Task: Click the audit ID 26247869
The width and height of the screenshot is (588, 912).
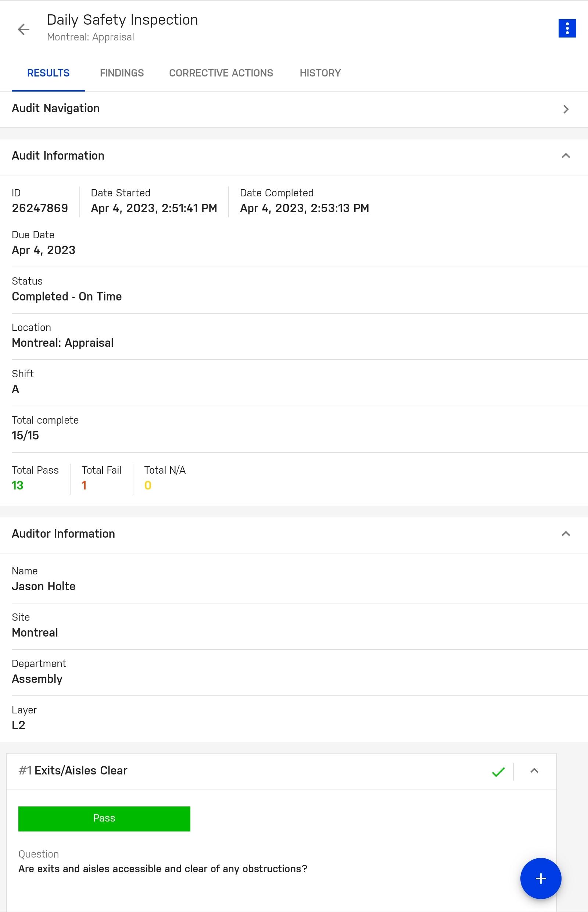Action: 40,208
